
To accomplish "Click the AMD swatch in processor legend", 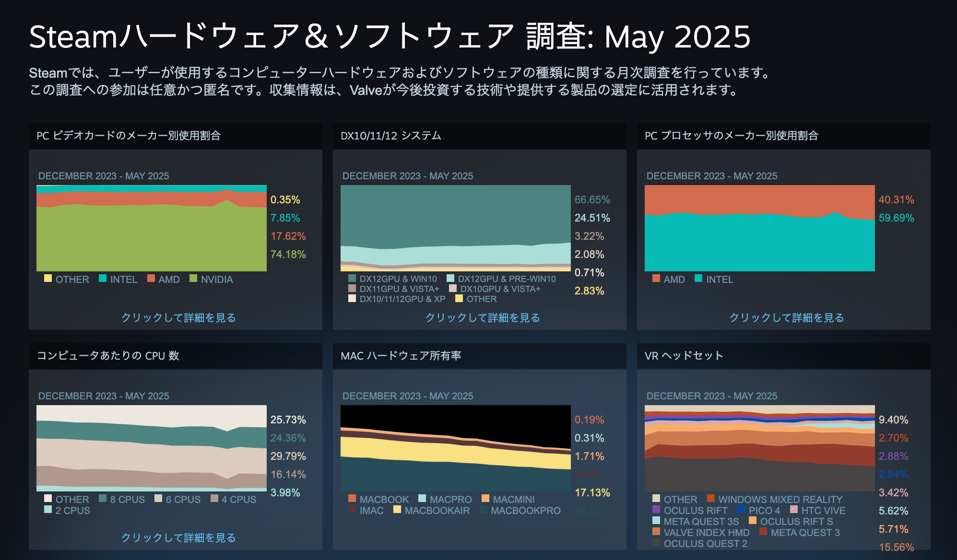I will 656,278.
